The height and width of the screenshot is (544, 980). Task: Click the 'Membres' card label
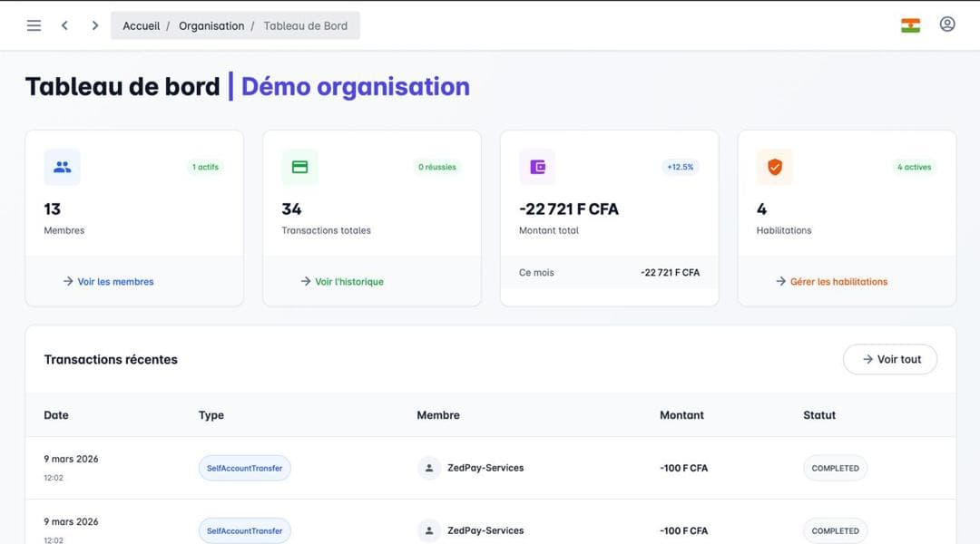pyautogui.click(x=64, y=230)
